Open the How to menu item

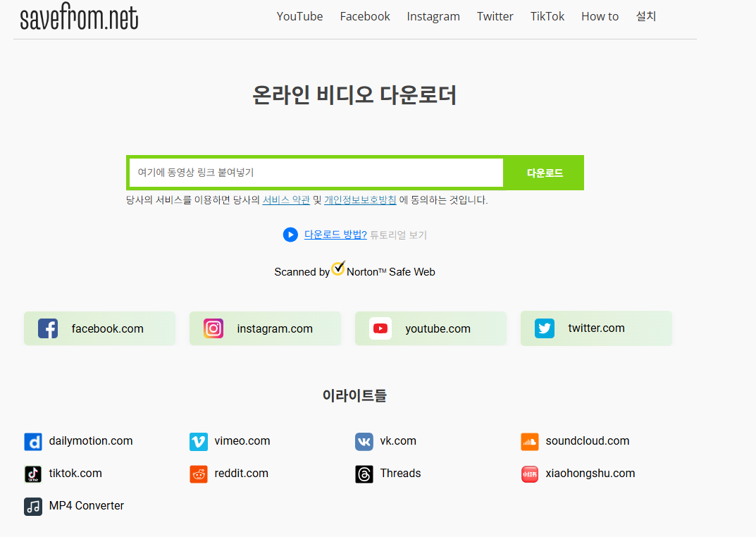(x=600, y=16)
